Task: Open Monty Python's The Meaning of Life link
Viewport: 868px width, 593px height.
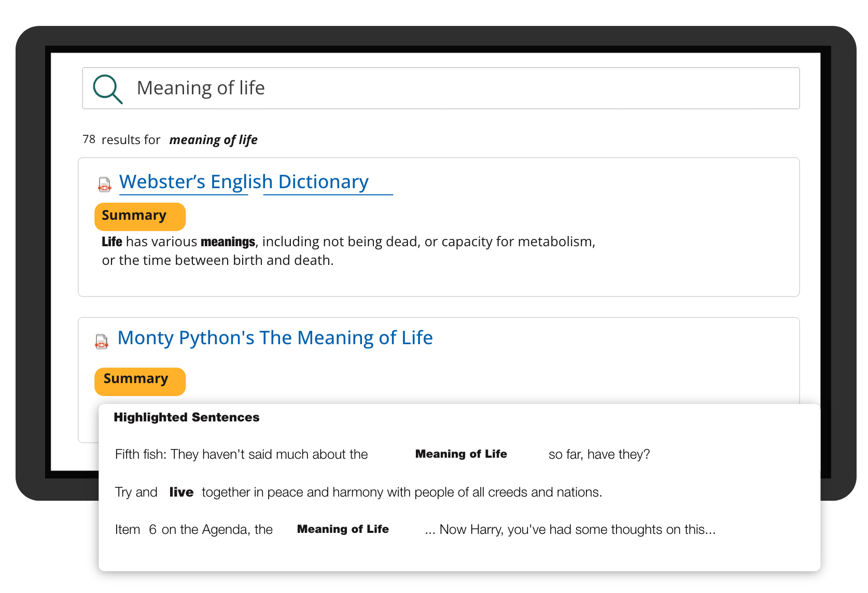Action: (275, 338)
